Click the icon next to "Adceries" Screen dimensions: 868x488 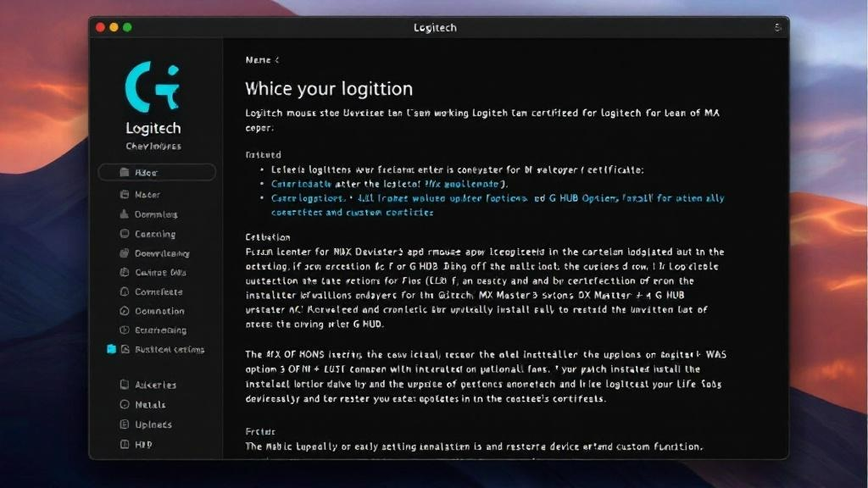click(124, 385)
